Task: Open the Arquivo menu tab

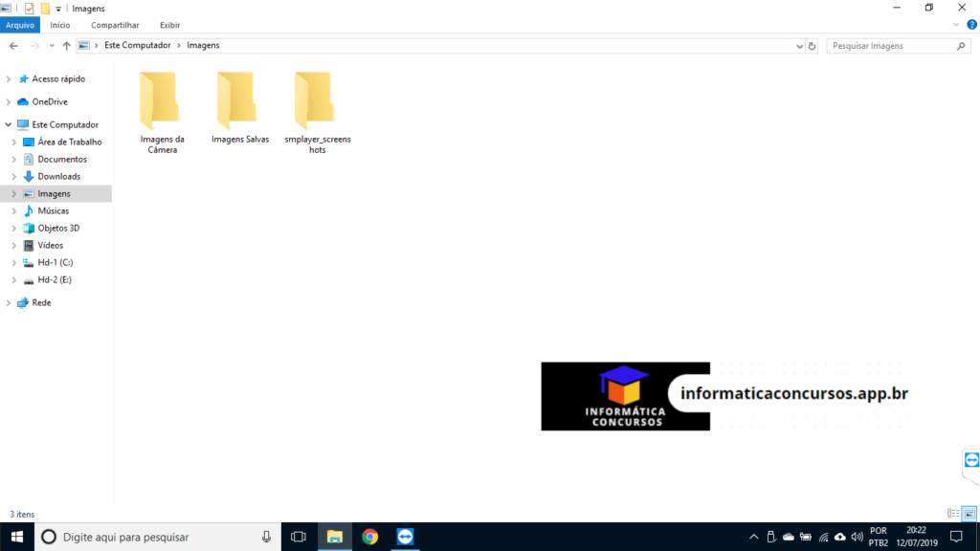Action: (19, 25)
